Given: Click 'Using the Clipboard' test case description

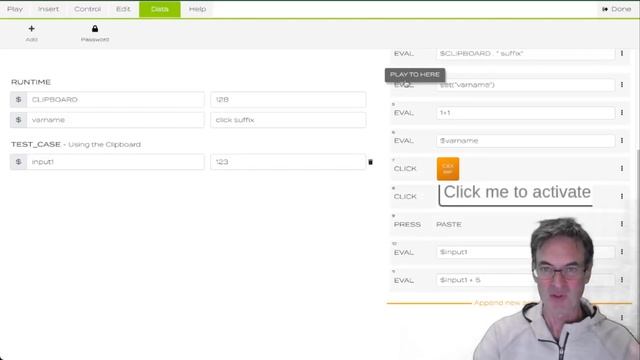Looking at the screenshot, I should [x=104, y=144].
